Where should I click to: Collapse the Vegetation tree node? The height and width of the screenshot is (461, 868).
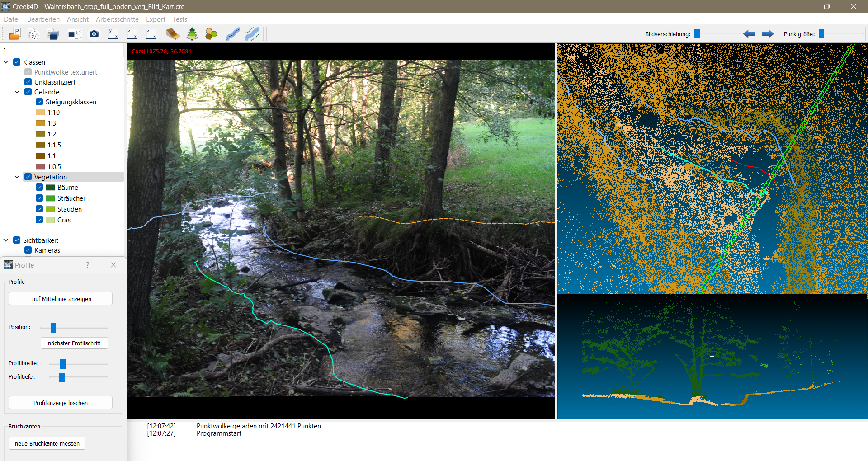(x=17, y=177)
